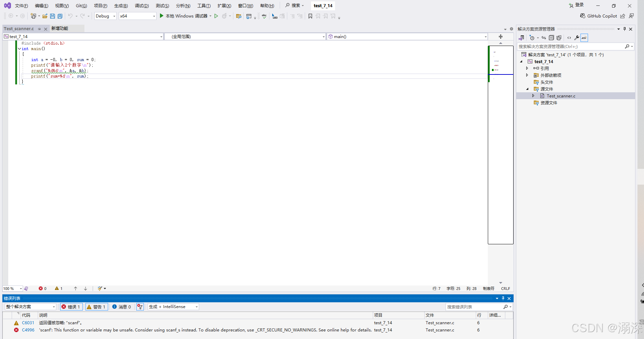
Task: Expand the 外部依赖项 node
Action: pyautogui.click(x=527, y=75)
